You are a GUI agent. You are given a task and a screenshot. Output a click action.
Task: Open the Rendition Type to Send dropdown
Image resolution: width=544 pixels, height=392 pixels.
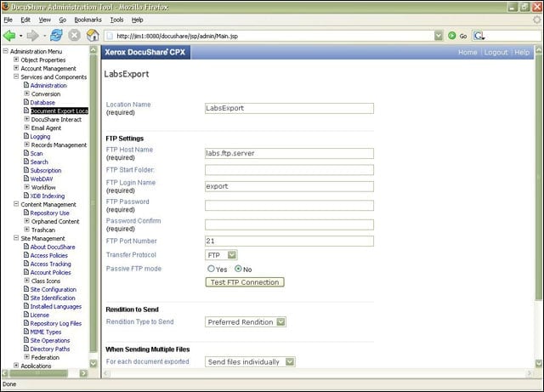tap(246, 322)
